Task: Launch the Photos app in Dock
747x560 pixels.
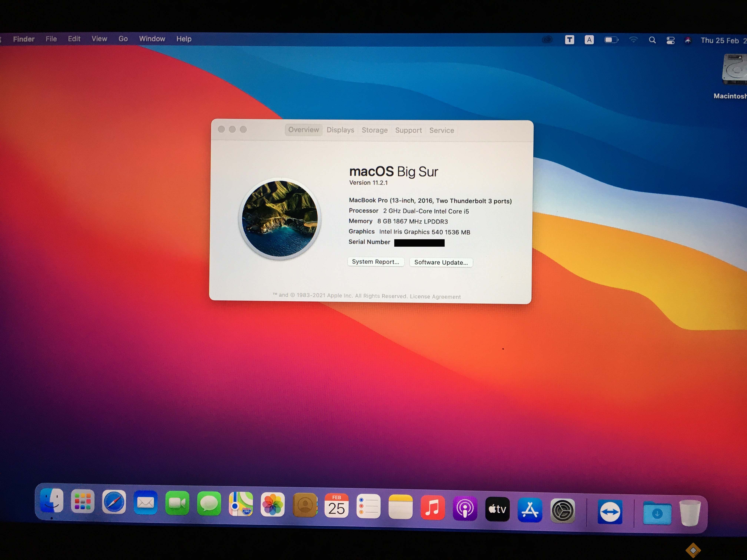Action: pos(273,505)
